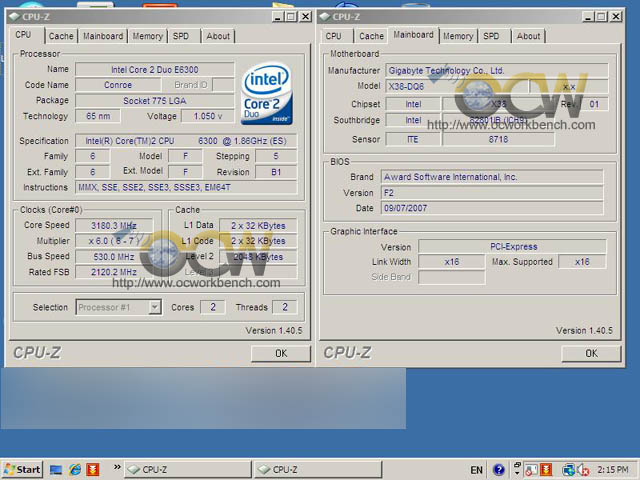Select Mainboard tab in right CPU-Z window
This screenshot has height=480, width=640.
coord(413,35)
